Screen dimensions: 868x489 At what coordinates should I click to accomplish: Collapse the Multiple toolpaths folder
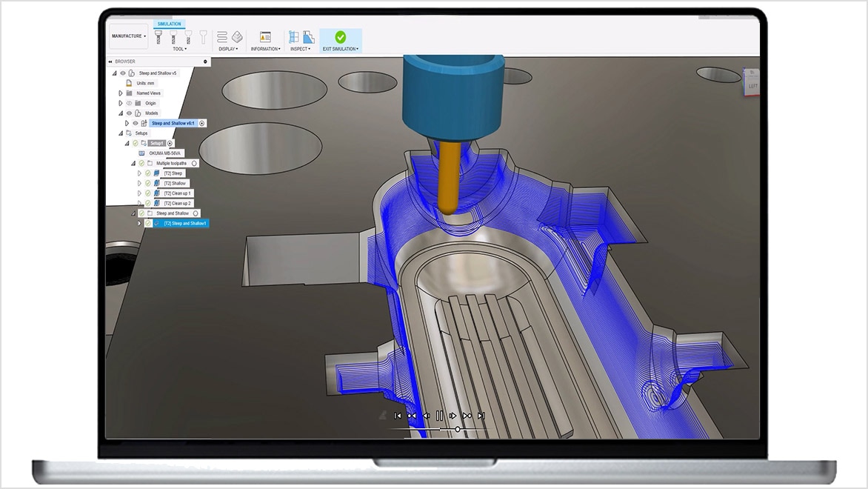(x=133, y=163)
